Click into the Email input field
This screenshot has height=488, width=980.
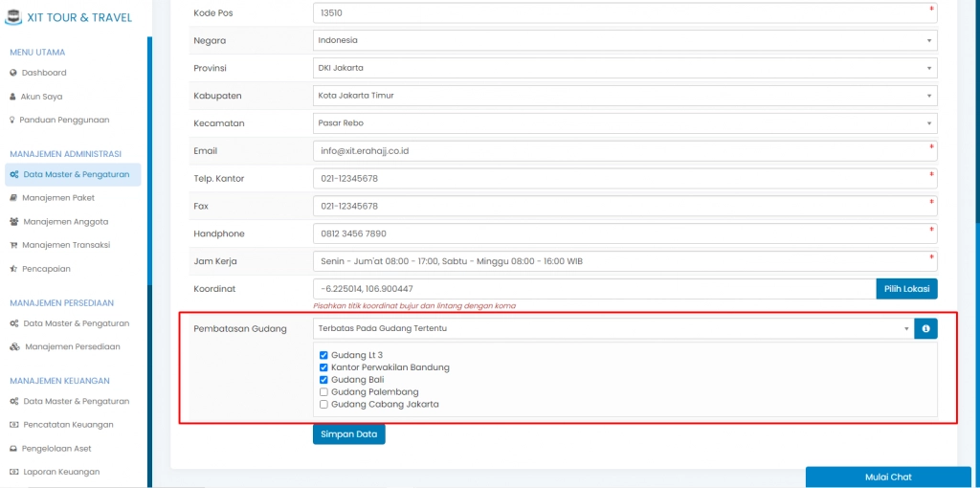[x=622, y=151]
